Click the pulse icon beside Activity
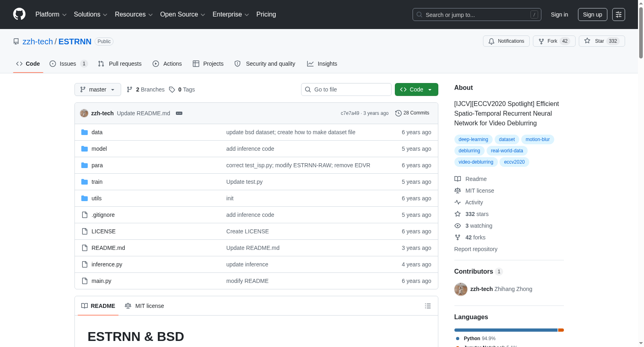The image size is (644, 347). pyautogui.click(x=458, y=202)
